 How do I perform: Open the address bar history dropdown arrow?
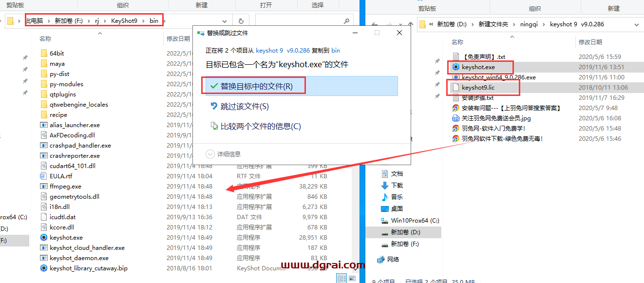tap(224, 20)
